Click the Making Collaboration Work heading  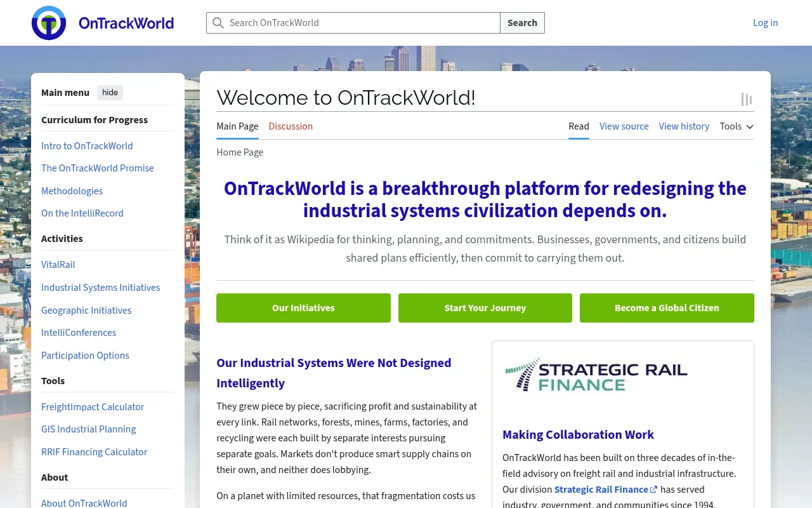(578, 435)
